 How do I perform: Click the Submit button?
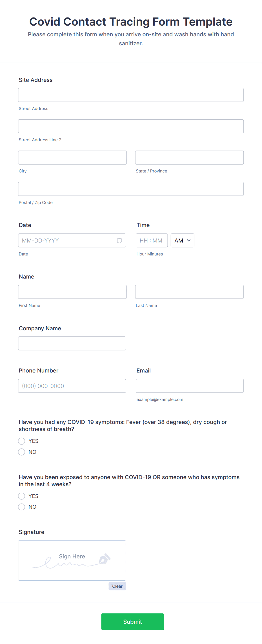pyautogui.click(x=132, y=622)
